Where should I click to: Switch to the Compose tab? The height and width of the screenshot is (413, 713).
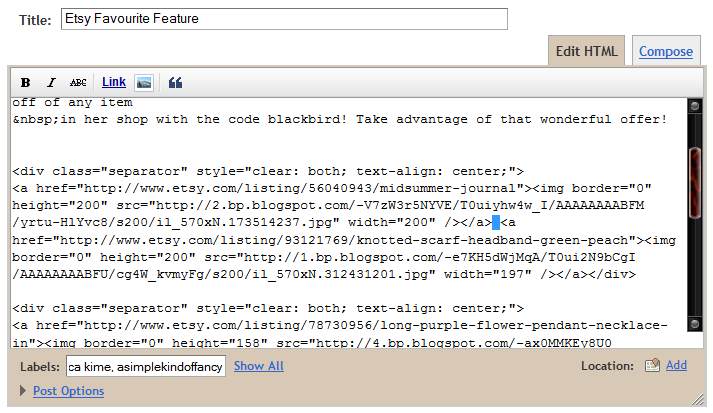pyautogui.click(x=666, y=51)
